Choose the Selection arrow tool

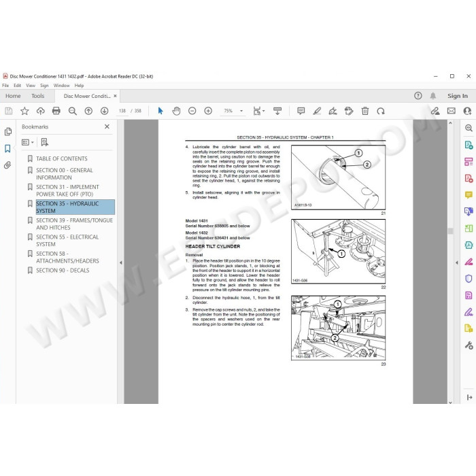pyautogui.click(x=160, y=111)
